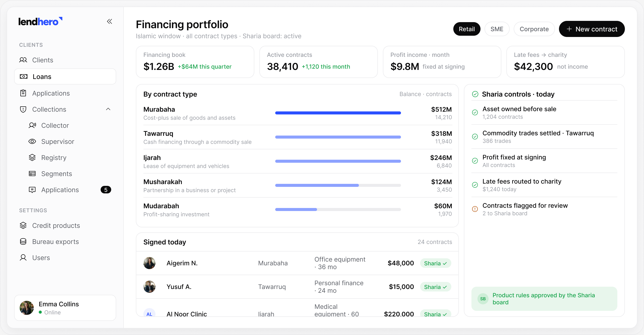Click the Tawarruq contract type row
This screenshot has width=644, height=335.
(298, 137)
